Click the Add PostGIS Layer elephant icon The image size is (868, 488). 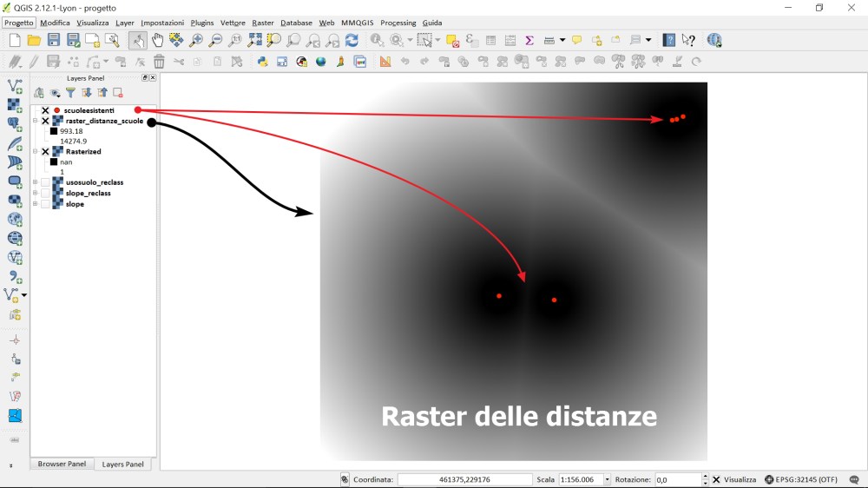click(15, 124)
